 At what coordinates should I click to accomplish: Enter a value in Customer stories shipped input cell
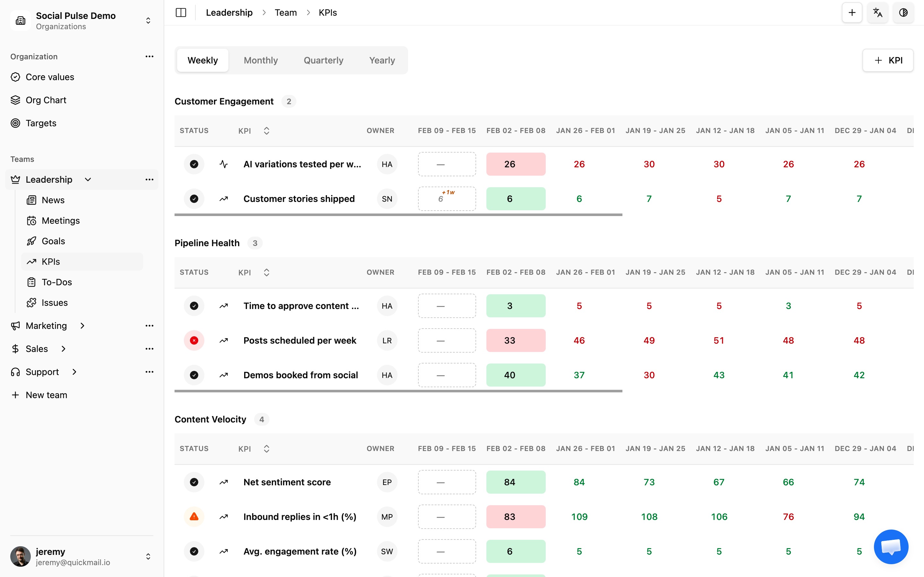click(447, 198)
